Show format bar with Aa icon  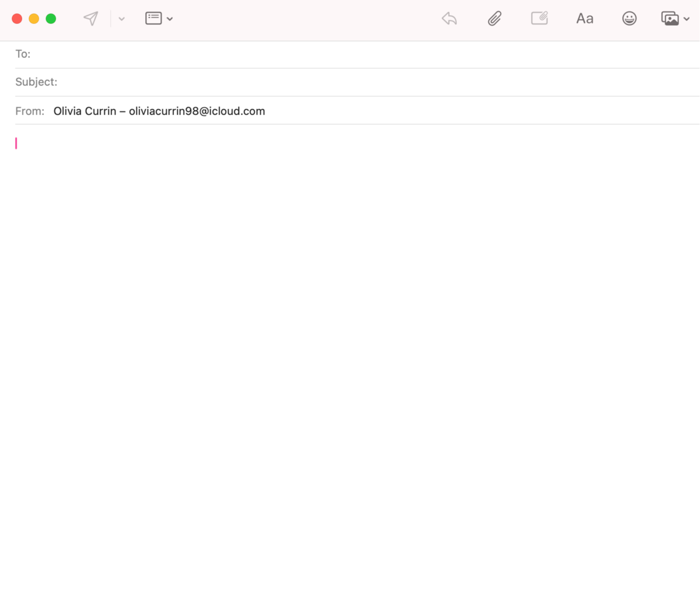pyautogui.click(x=584, y=19)
